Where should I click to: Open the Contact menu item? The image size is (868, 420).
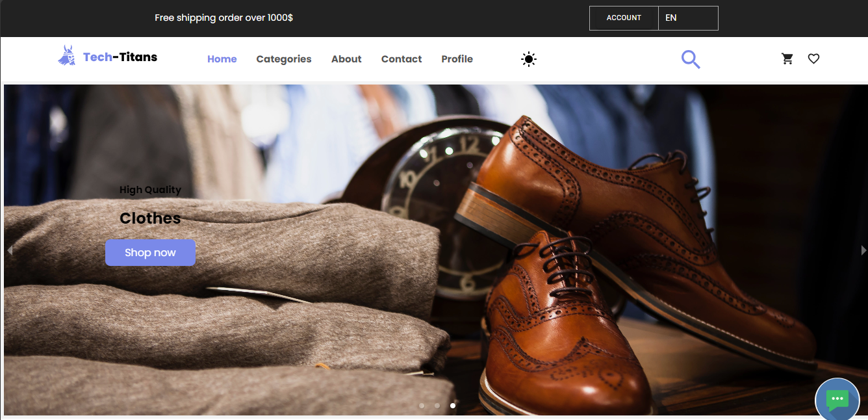402,59
